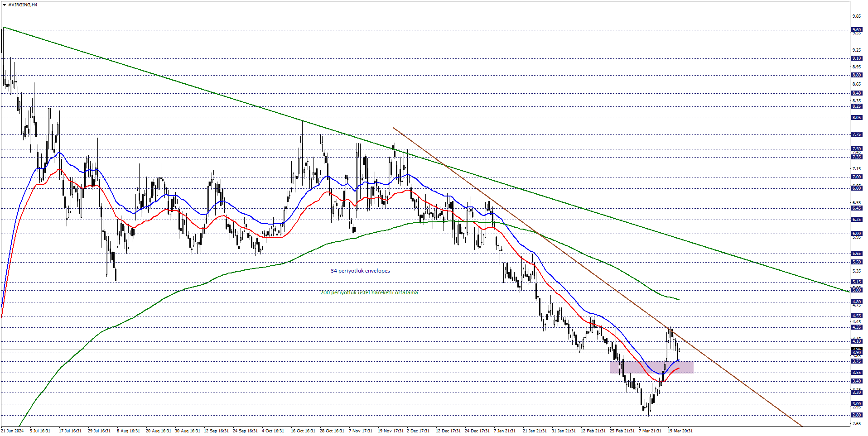Click the '7 Nov 17:31' time label

361,431
